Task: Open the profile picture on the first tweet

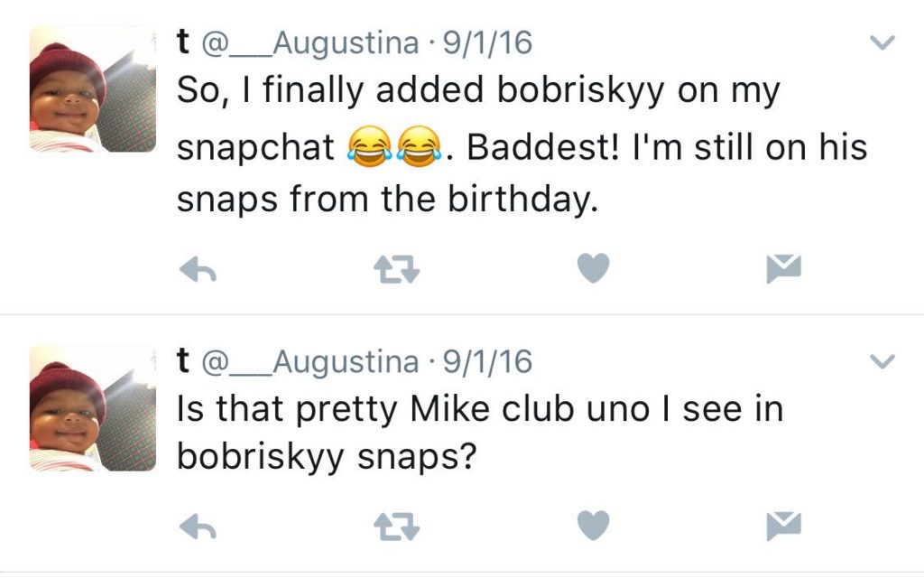Action: point(93,89)
